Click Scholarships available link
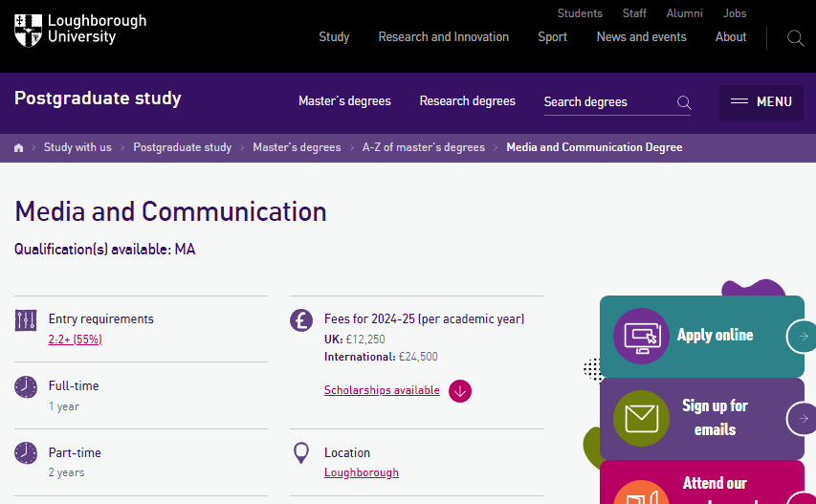This screenshot has width=816, height=504. 382,390
